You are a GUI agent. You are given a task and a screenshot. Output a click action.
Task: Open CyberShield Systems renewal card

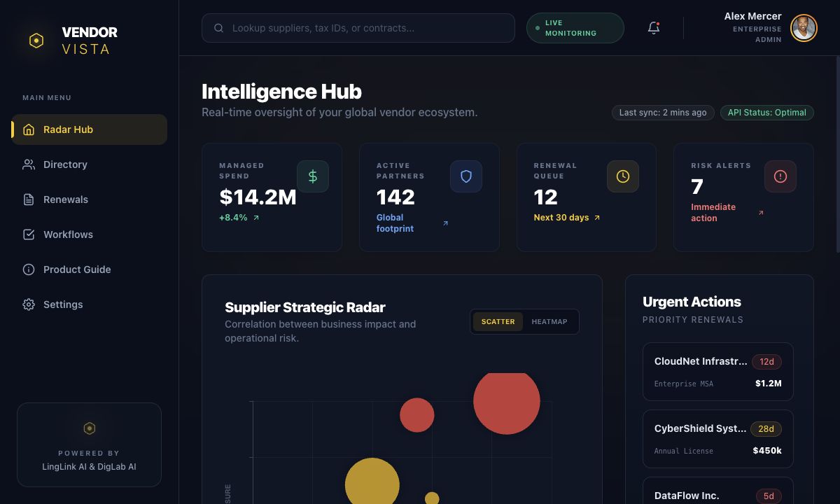(x=718, y=439)
